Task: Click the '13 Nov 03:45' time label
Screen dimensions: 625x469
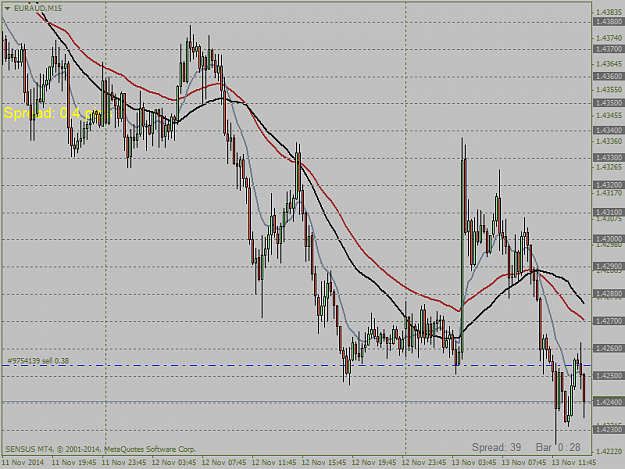Action: coord(474,463)
